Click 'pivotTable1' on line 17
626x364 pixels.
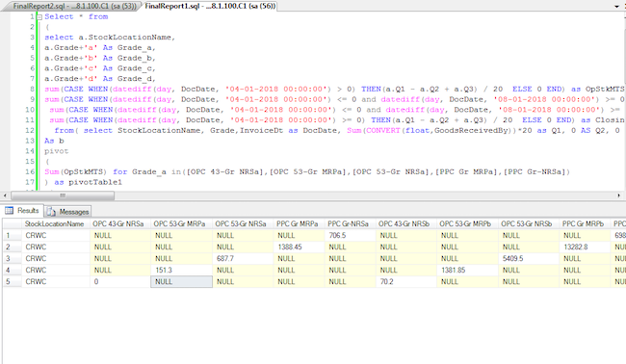[95, 182]
